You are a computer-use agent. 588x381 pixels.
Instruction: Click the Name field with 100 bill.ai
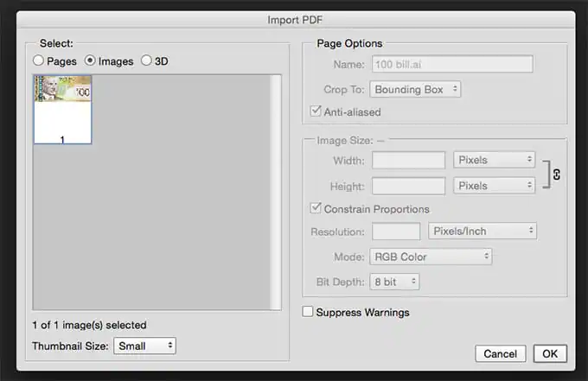(x=452, y=64)
